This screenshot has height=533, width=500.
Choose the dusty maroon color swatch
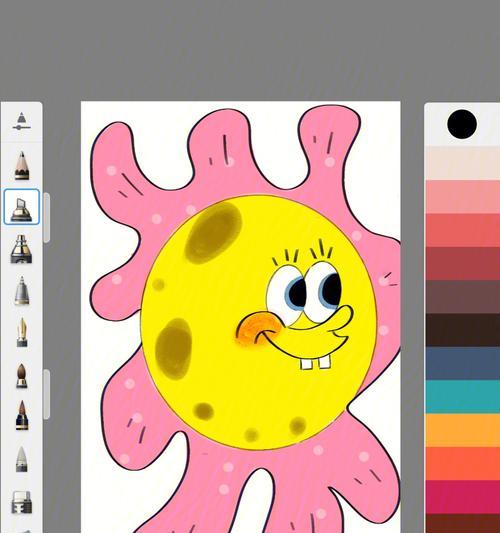click(x=463, y=263)
